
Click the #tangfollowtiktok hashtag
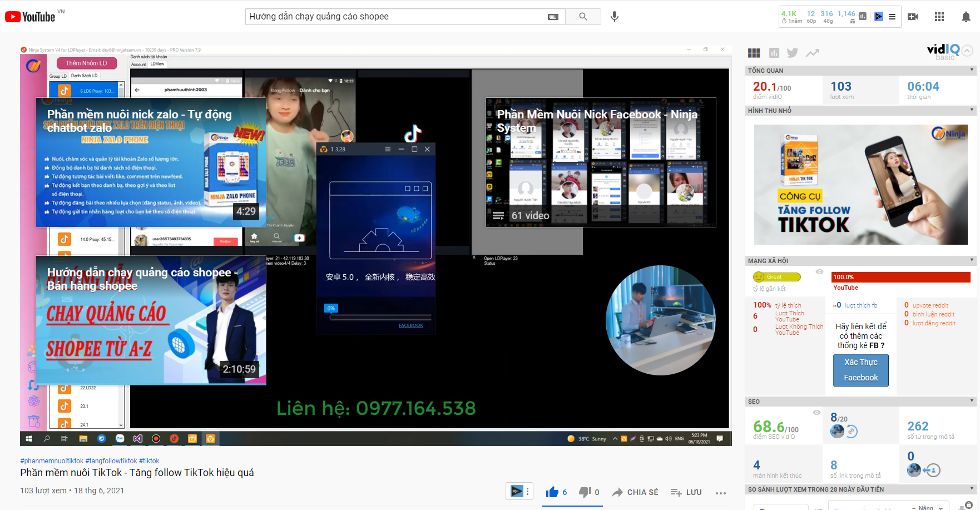tap(111, 461)
